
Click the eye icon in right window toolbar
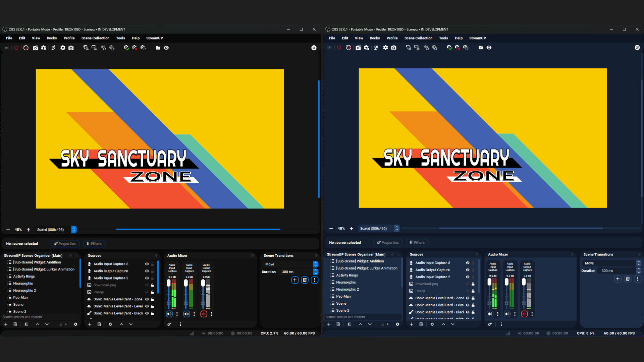pos(489,48)
